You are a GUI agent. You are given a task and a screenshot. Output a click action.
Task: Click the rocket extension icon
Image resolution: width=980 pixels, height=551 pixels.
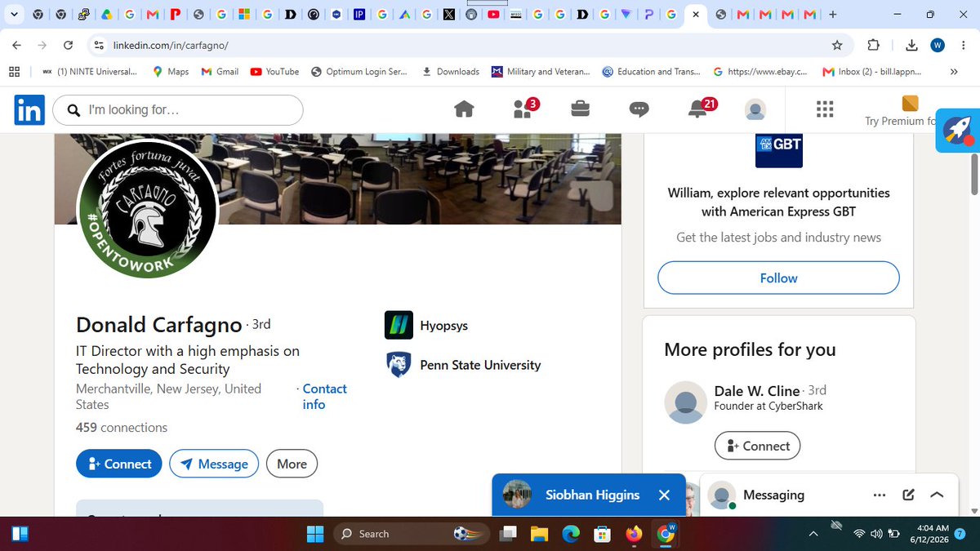tap(957, 131)
